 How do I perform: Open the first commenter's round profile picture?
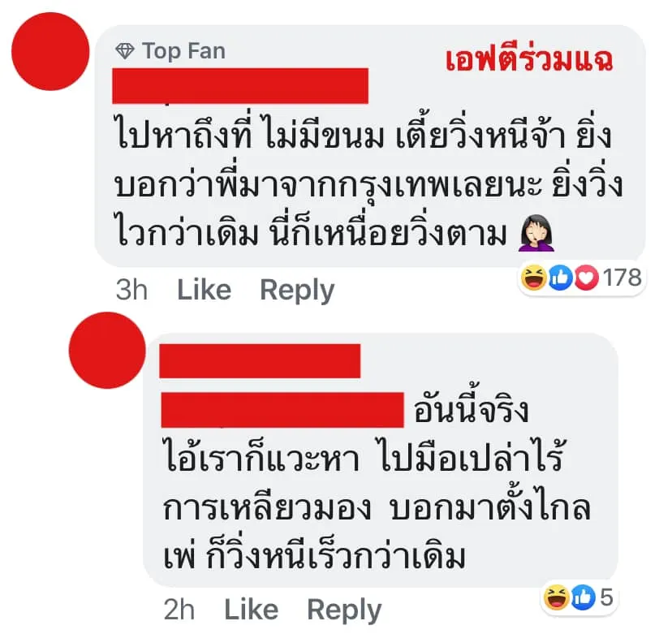pyautogui.click(x=50, y=51)
